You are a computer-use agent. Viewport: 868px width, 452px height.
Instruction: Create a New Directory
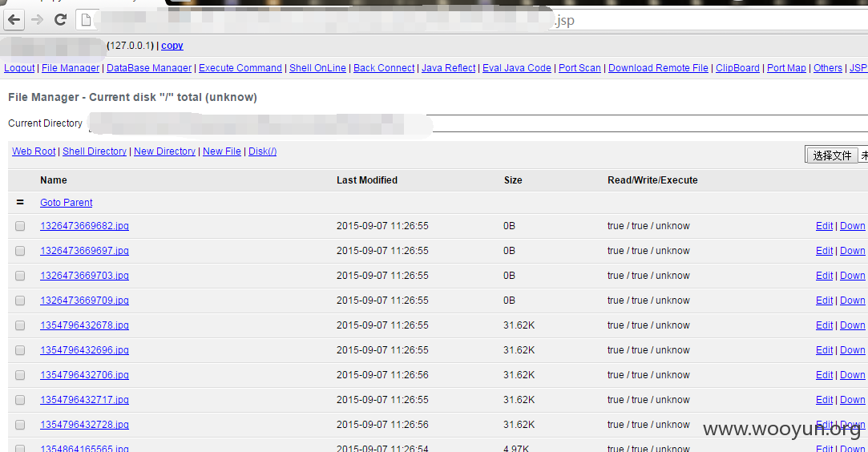(x=164, y=151)
